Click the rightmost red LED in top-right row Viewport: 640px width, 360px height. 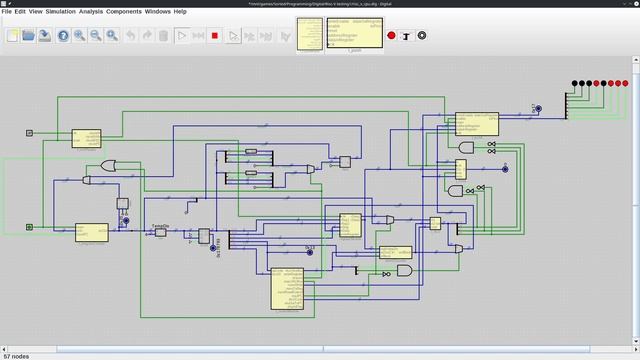[625, 83]
